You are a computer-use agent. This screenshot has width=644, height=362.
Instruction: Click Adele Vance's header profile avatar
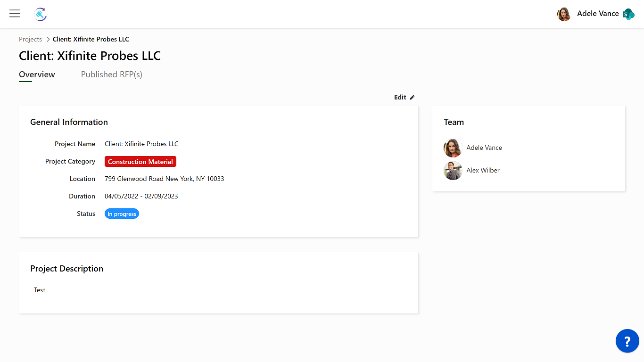click(x=564, y=14)
